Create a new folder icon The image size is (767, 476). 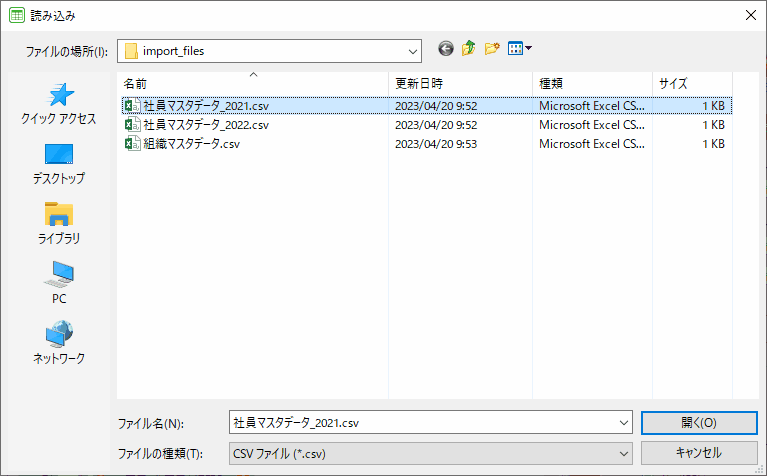click(492, 48)
